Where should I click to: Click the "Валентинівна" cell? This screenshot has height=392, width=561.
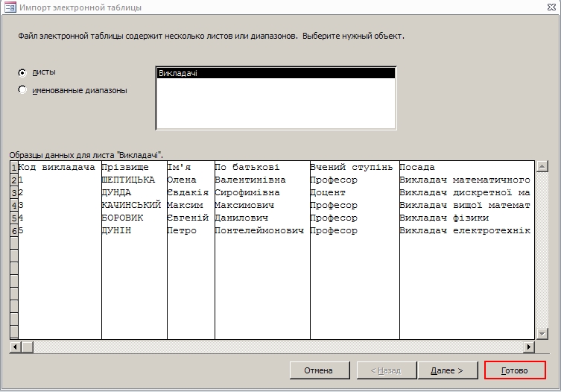point(262,180)
